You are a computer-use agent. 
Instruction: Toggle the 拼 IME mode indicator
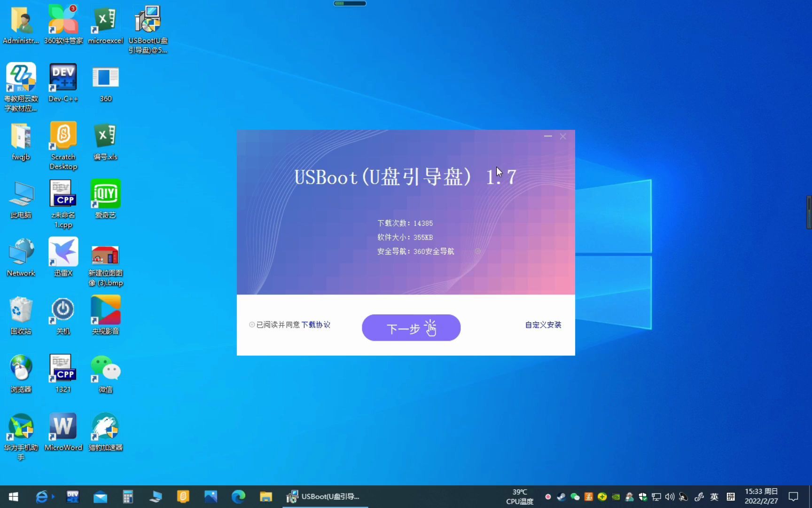point(731,497)
